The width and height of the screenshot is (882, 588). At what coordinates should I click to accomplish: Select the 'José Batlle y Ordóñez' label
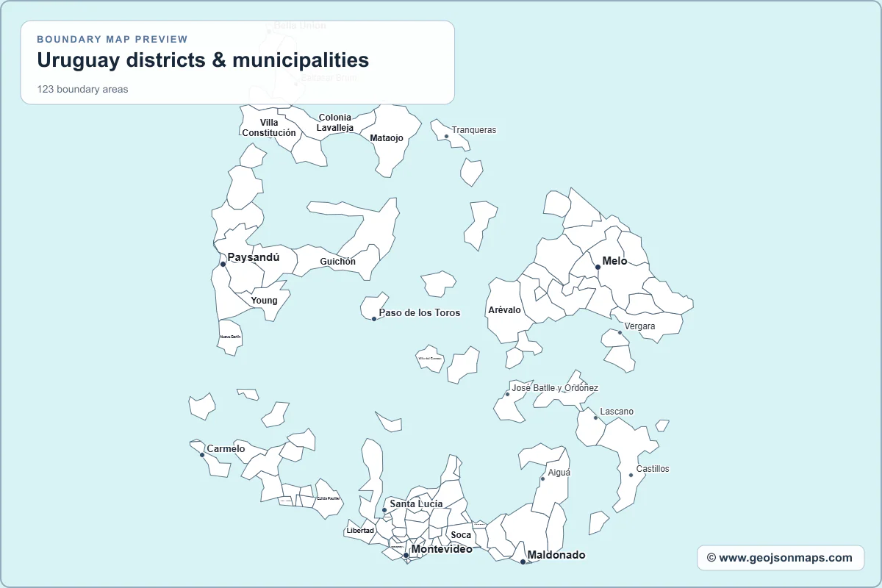[555, 388]
